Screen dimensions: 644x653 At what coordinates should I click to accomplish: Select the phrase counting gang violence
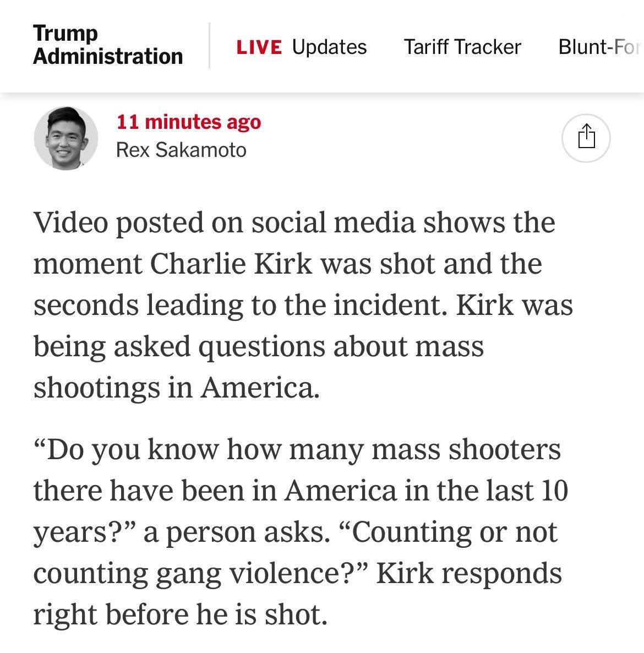pos(194,574)
